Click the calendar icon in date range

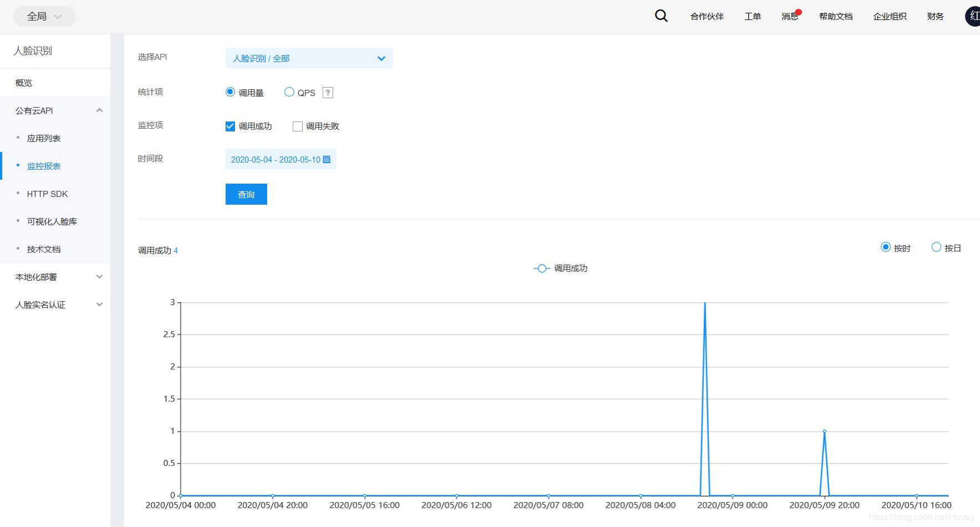tap(326, 160)
